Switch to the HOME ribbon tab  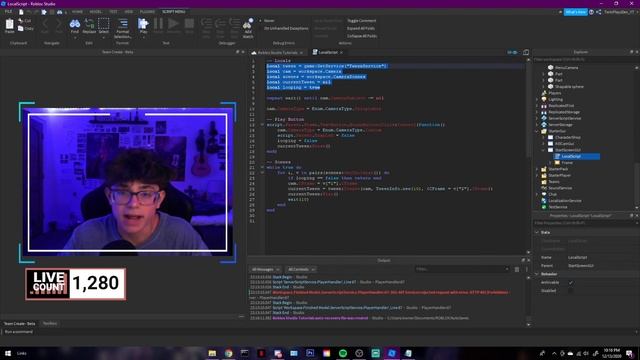77,12
